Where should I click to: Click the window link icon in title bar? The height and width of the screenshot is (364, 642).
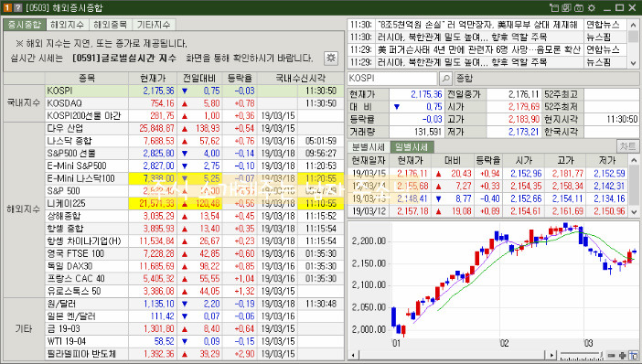[554, 8]
